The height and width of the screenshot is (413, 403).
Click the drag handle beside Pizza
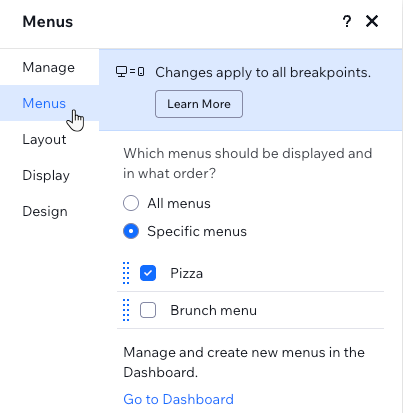126,273
